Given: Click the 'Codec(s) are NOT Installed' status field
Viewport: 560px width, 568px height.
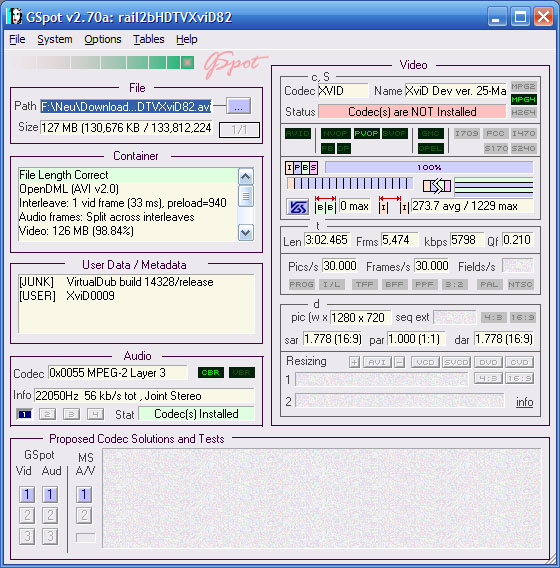Looking at the screenshot, I should tap(412, 112).
